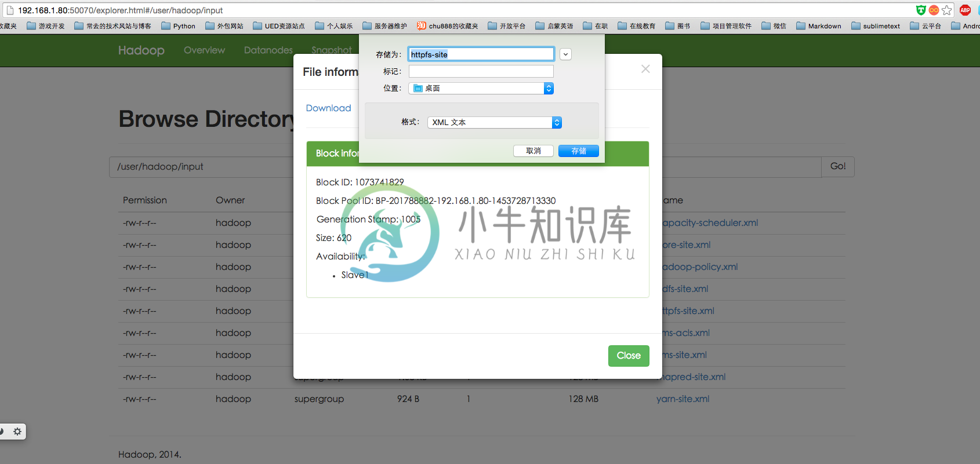Viewport: 980px width, 464px height.
Task: Open the hadoop-policy.xml file link
Action: [700, 267]
